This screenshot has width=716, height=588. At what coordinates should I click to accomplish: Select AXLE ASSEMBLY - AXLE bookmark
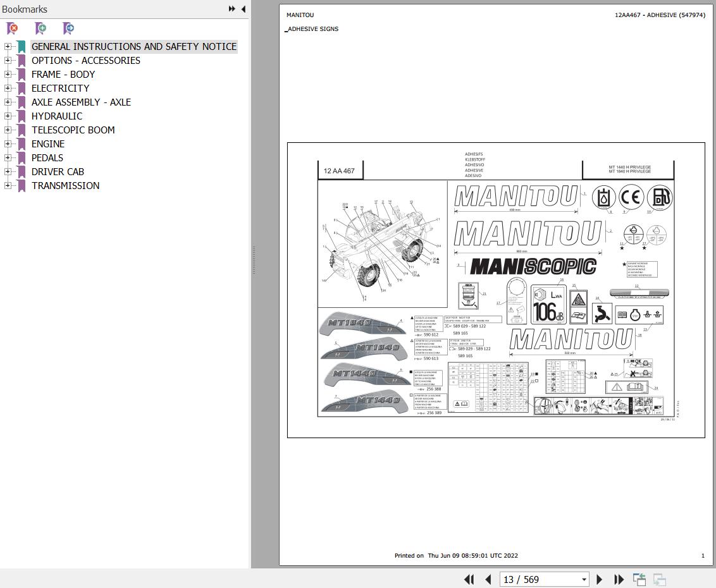coord(82,102)
